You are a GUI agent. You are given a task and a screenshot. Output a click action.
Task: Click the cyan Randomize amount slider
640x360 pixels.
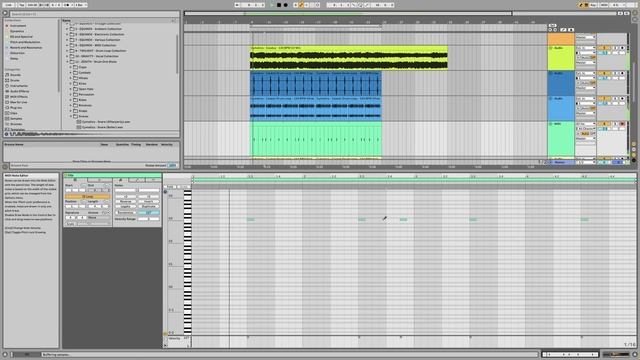[149, 213]
